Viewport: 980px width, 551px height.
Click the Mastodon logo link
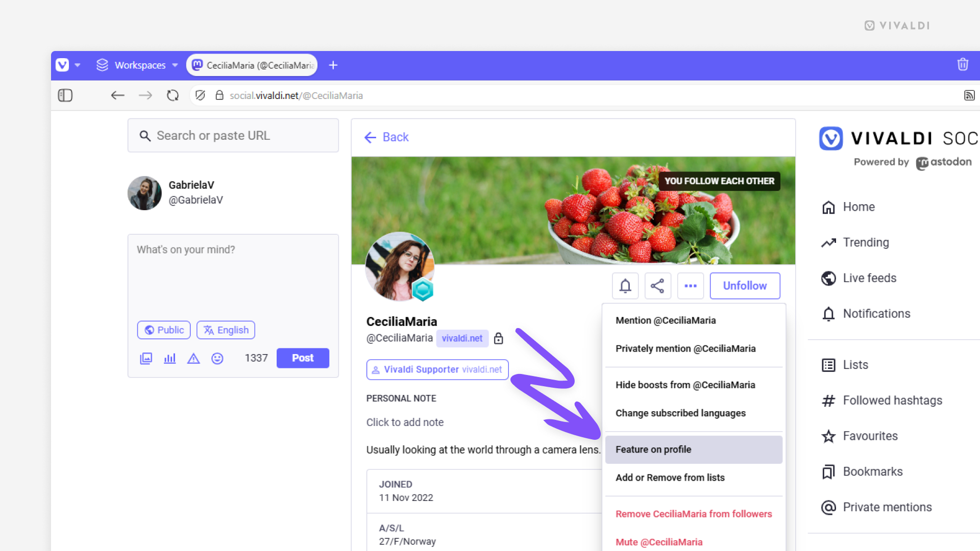coord(944,163)
